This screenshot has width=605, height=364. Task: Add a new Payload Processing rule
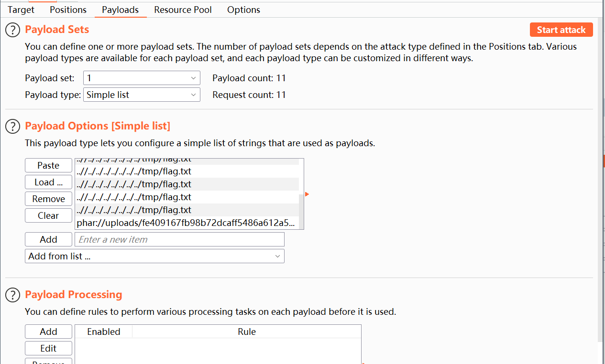pyautogui.click(x=48, y=332)
